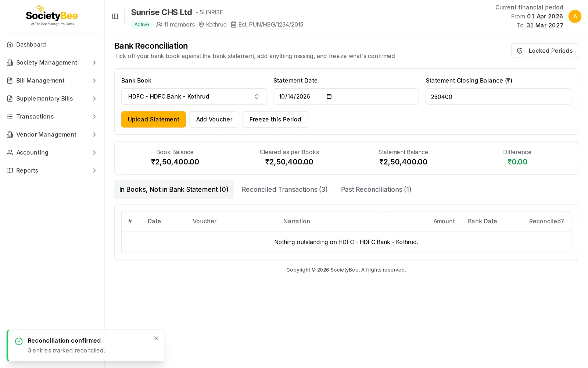Switch to In Books, Not in Bank Statement tab
This screenshot has width=588, height=368.
174,190
